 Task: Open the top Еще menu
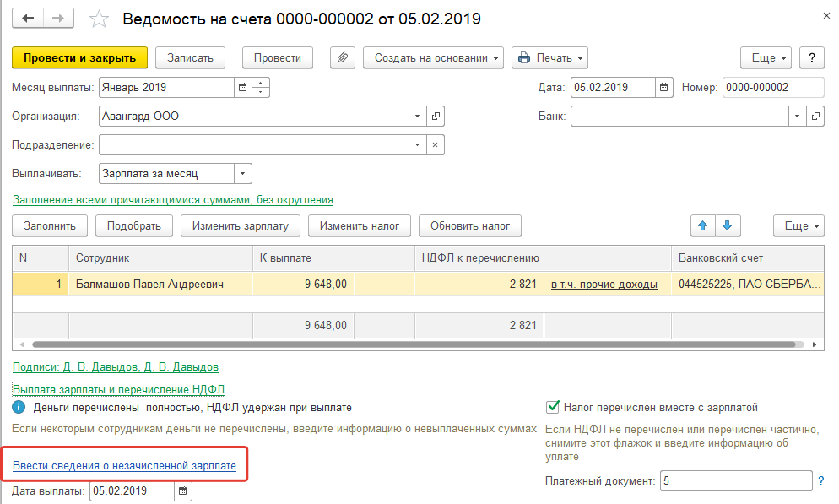(765, 57)
